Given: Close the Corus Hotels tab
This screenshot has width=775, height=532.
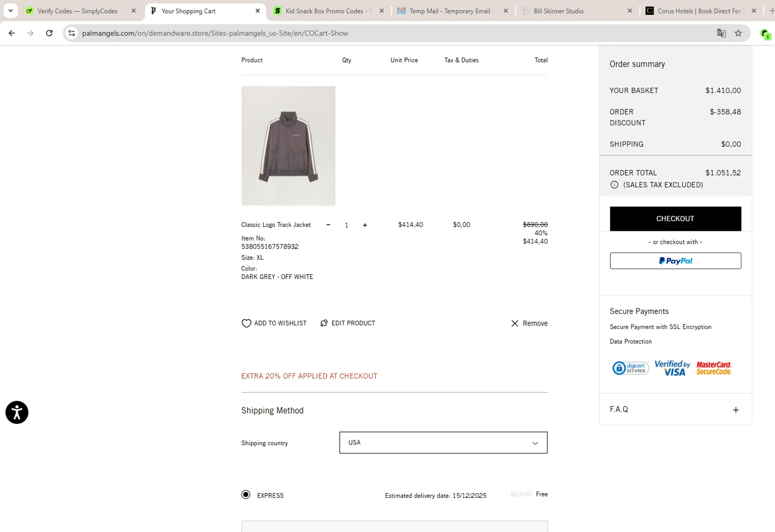Looking at the screenshot, I should (x=754, y=11).
